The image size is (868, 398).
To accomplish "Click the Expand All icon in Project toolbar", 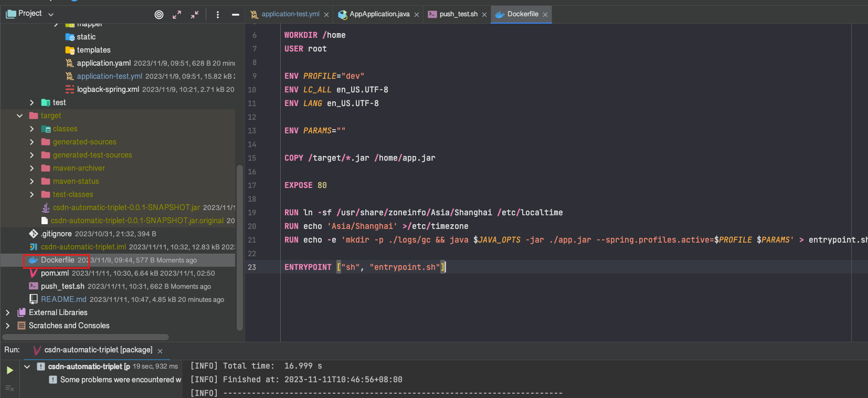I will [177, 15].
